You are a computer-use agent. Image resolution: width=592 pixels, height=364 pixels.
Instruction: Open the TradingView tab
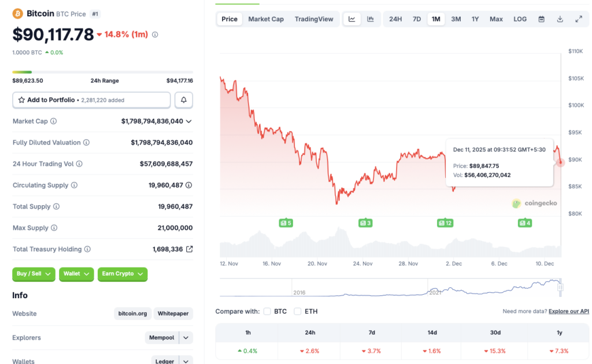point(314,18)
